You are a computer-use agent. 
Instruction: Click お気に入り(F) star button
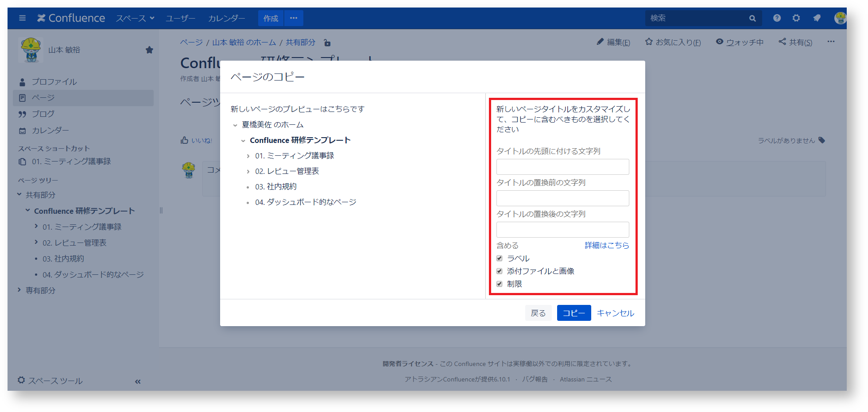coord(673,42)
